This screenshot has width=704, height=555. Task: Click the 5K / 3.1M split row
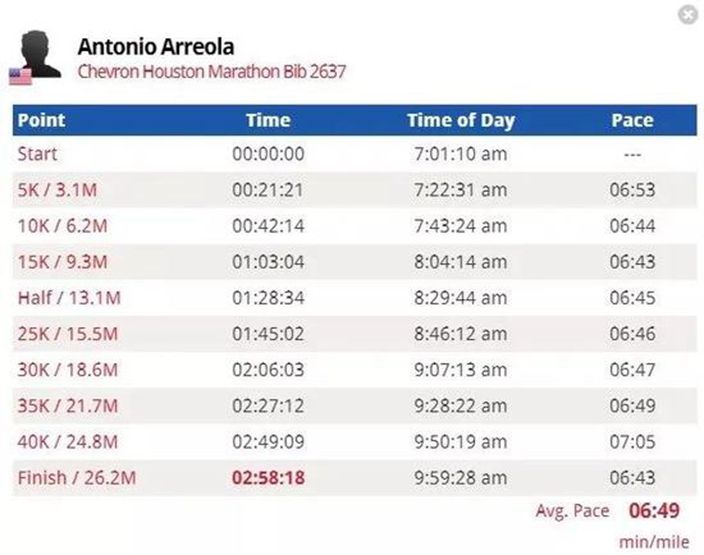tap(355, 190)
